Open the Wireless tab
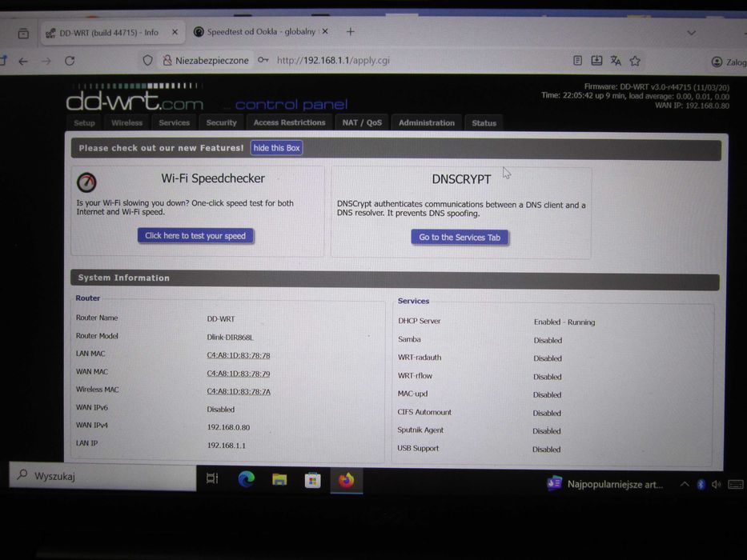Screen dimensions: 747x560 click(127, 123)
